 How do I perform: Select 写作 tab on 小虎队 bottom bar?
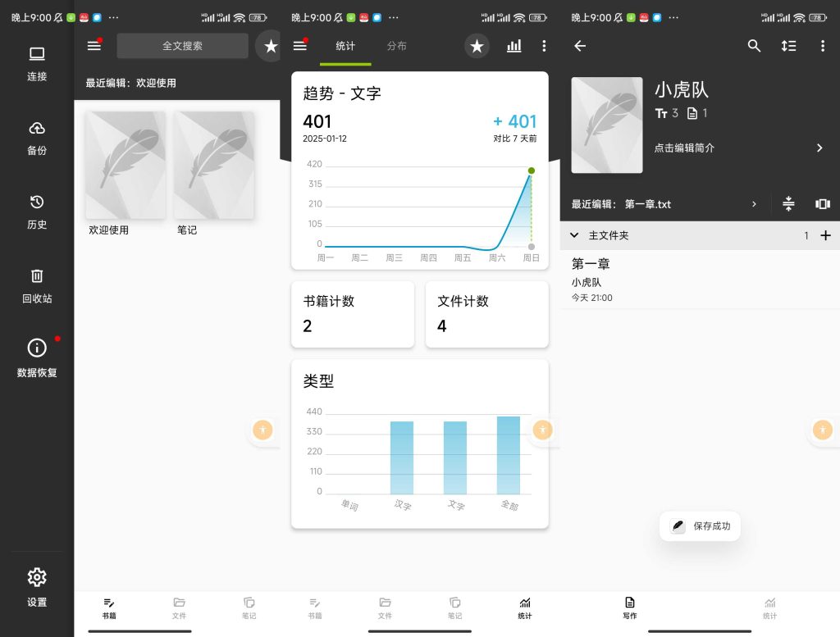[630, 608]
